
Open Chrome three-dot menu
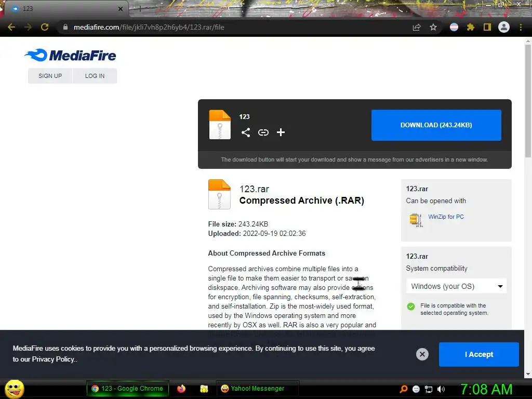pos(521,27)
